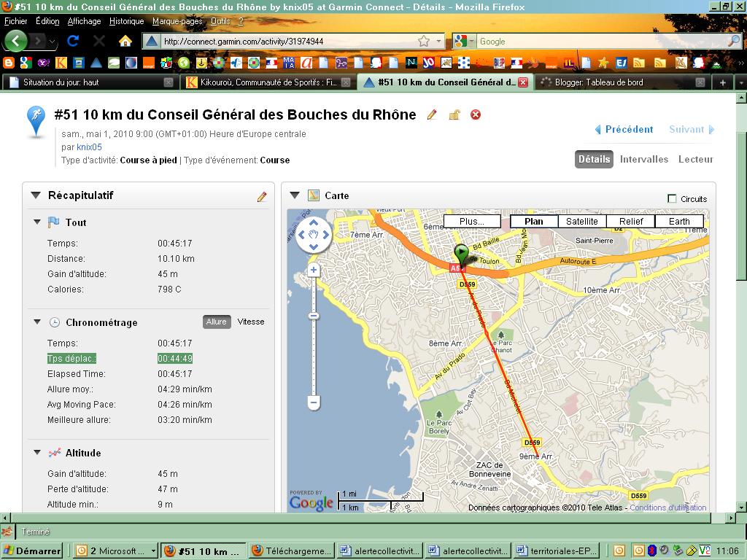Edit the Récapitulatif panel with pencil icon

(262, 197)
